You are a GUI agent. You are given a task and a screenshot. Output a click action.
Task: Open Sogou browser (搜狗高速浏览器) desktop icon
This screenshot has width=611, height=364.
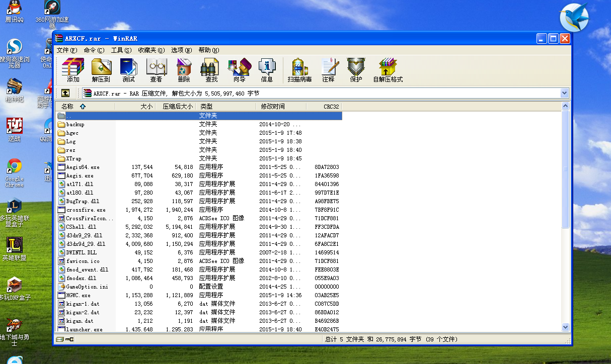[14, 54]
